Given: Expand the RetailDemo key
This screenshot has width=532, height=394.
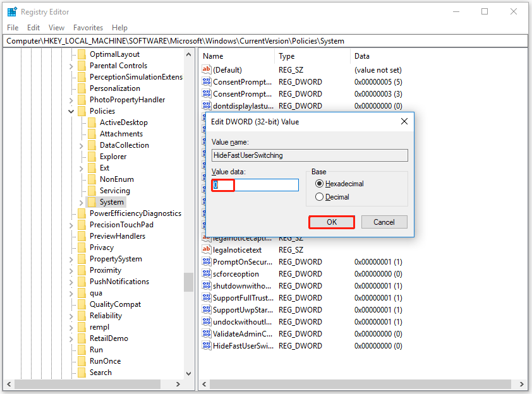Looking at the screenshot, I should 71,338.
